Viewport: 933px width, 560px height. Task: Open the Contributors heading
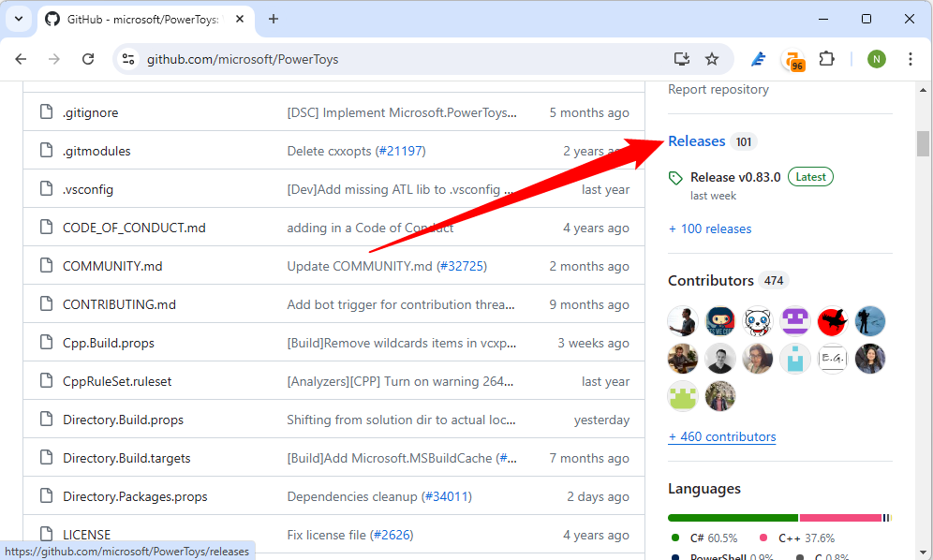click(710, 280)
